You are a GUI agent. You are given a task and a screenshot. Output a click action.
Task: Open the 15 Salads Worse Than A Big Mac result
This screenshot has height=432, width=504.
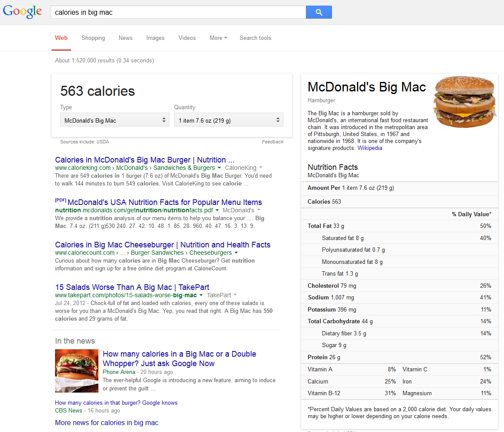[x=132, y=287]
